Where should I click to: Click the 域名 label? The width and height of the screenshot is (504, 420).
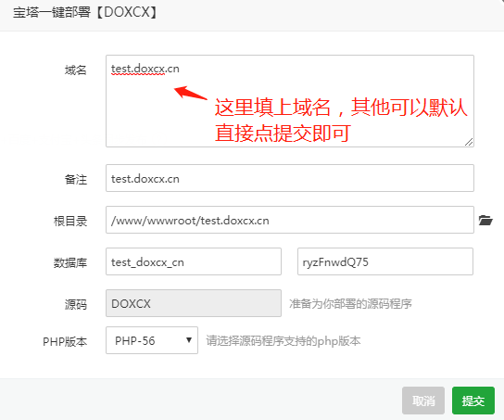[76, 70]
